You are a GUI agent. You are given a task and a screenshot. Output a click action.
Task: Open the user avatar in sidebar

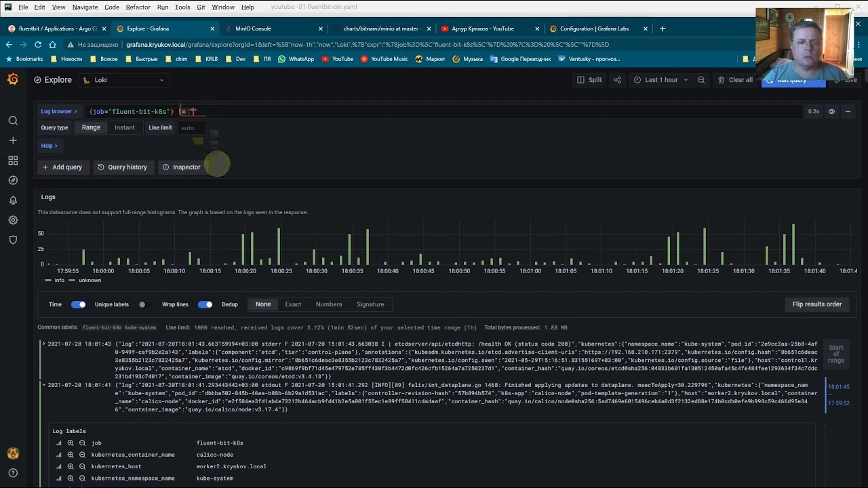(13, 453)
